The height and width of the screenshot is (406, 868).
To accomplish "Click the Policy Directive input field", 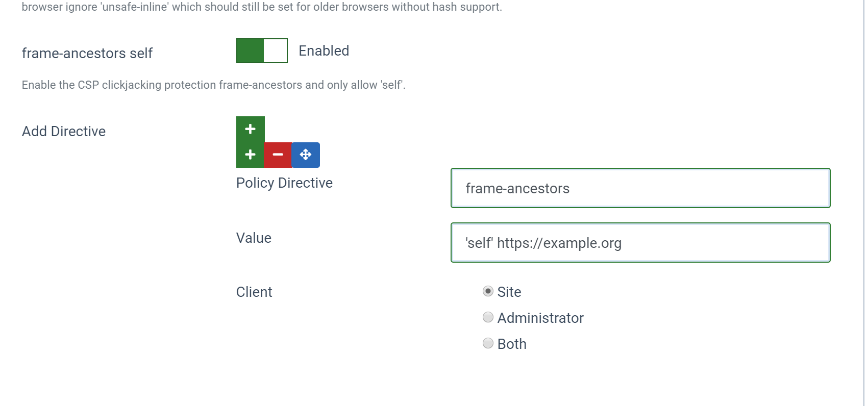I will pyautogui.click(x=640, y=188).
